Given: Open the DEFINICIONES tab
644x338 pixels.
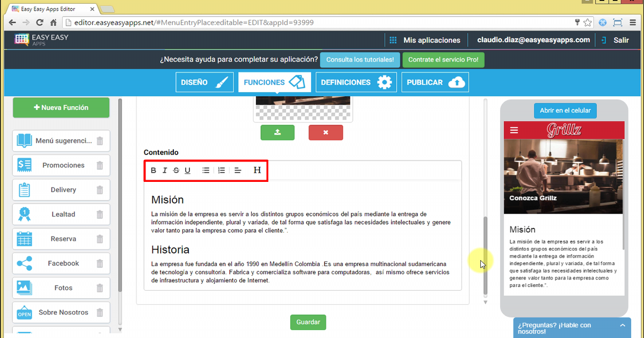Looking at the screenshot, I should tap(356, 82).
